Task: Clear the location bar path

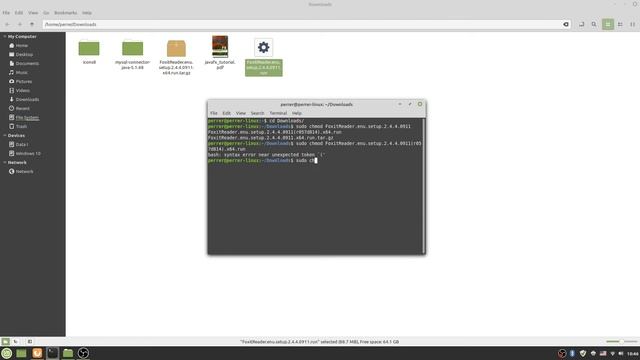Action: pos(566,24)
